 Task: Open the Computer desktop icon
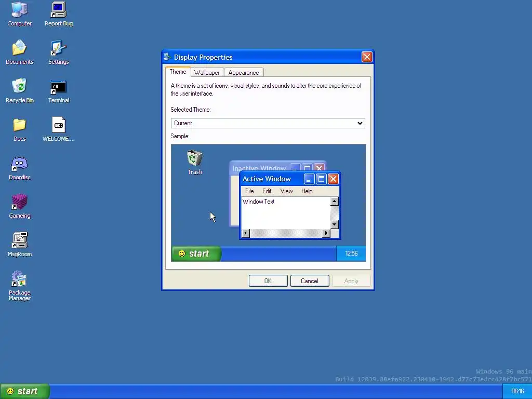(19, 14)
